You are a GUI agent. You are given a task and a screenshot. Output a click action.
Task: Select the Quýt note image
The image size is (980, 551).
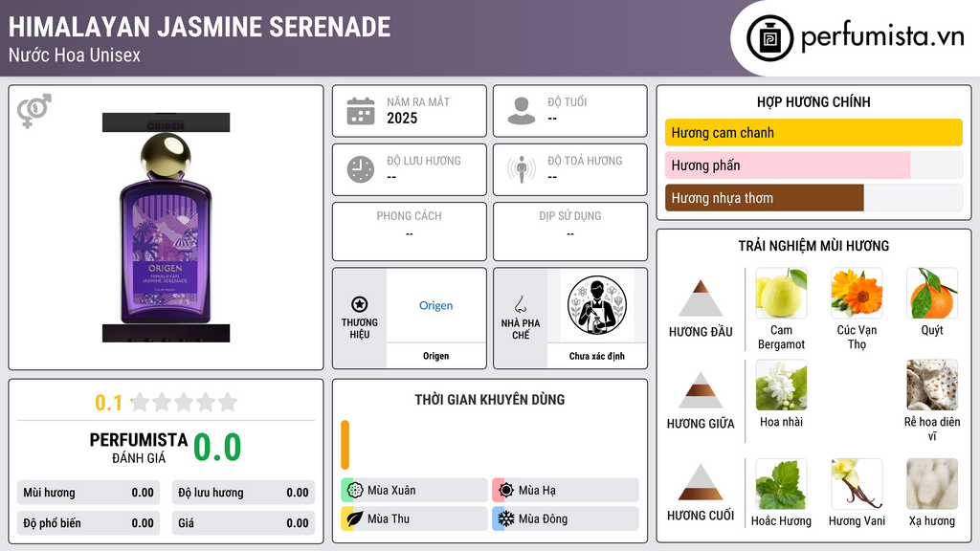(932, 293)
